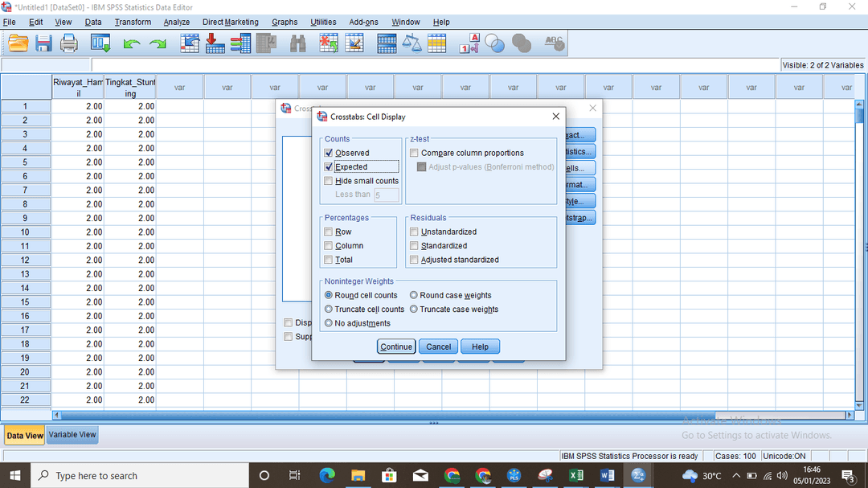The height and width of the screenshot is (488, 868).
Task: Click the Run descriptive statistics icon
Action: 266,43
